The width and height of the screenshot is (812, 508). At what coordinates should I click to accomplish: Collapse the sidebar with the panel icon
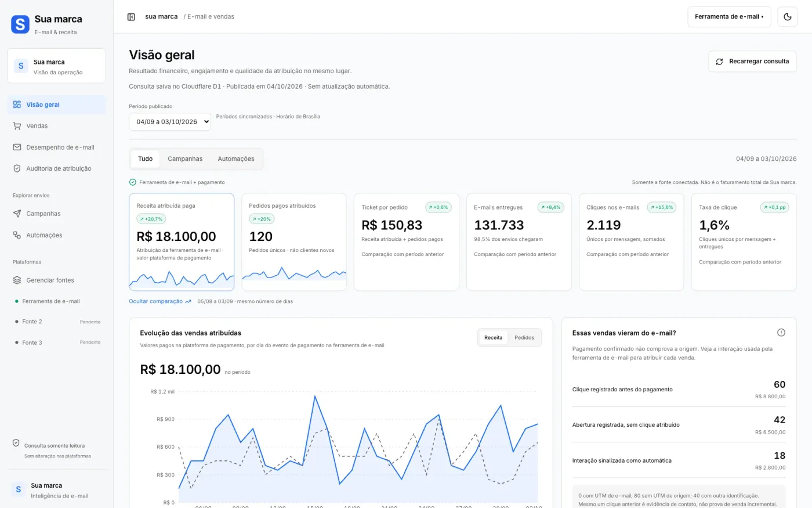[131, 17]
